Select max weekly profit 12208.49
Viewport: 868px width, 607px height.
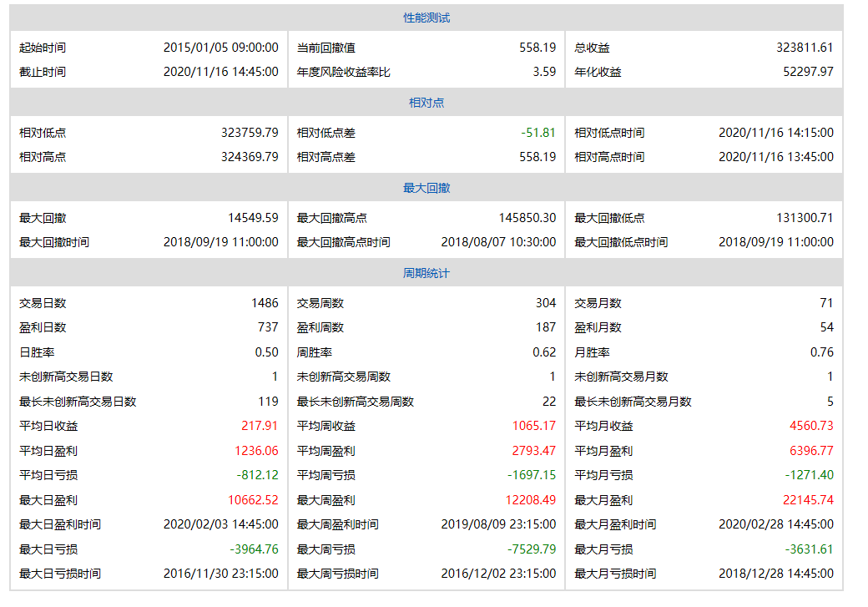(x=530, y=501)
